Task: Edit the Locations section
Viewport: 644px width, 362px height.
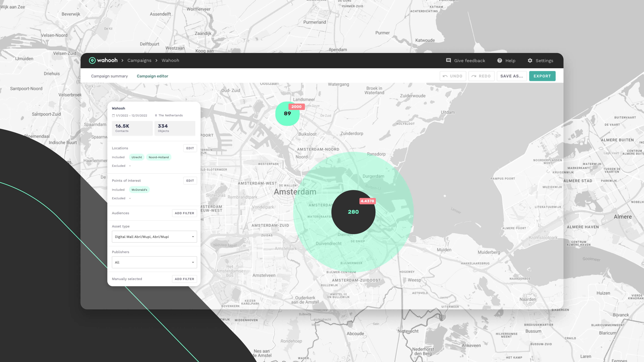Action: point(190,148)
